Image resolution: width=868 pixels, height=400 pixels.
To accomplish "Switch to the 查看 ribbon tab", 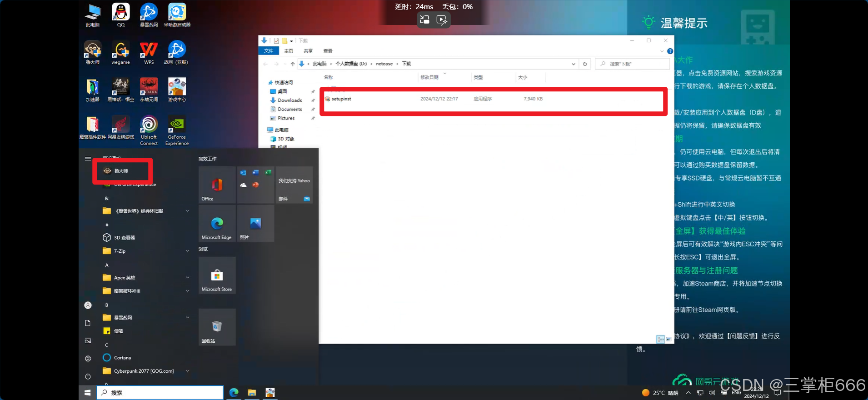I will click(328, 51).
